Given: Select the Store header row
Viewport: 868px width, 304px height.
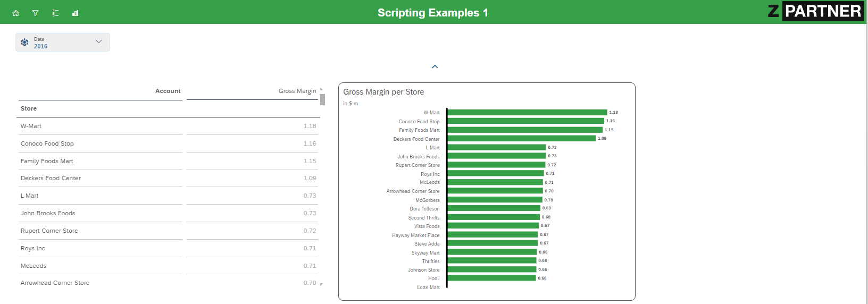Looking at the screenshot, I should pos(169,108).
